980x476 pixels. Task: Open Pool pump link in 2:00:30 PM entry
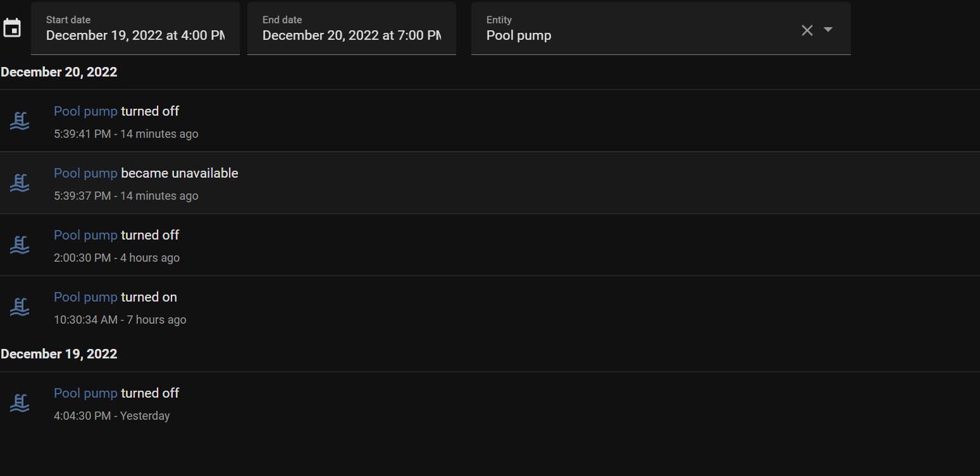pyautogui.click(x=85, y=235)
